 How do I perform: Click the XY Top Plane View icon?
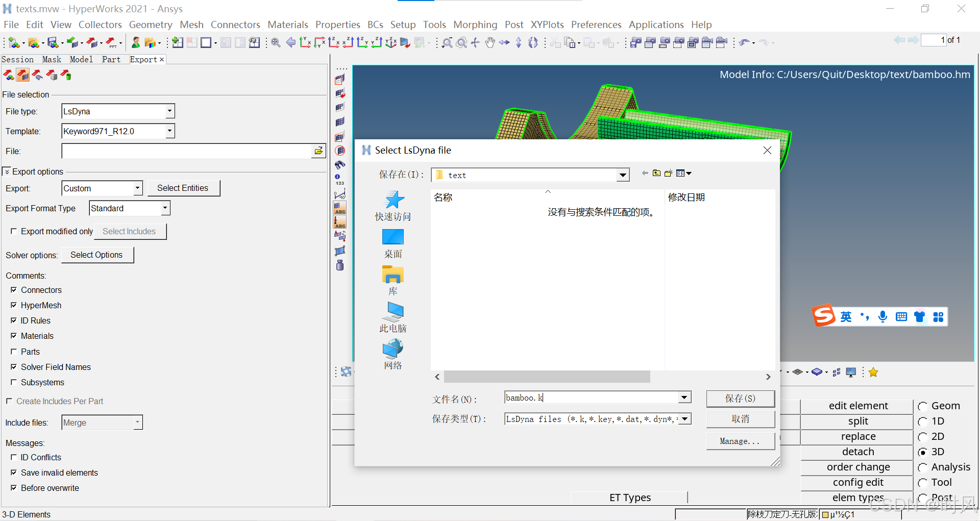pos(305,43)
